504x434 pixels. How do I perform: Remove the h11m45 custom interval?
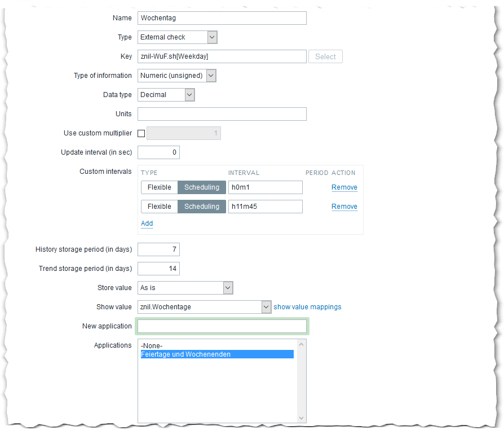(344, 207)
